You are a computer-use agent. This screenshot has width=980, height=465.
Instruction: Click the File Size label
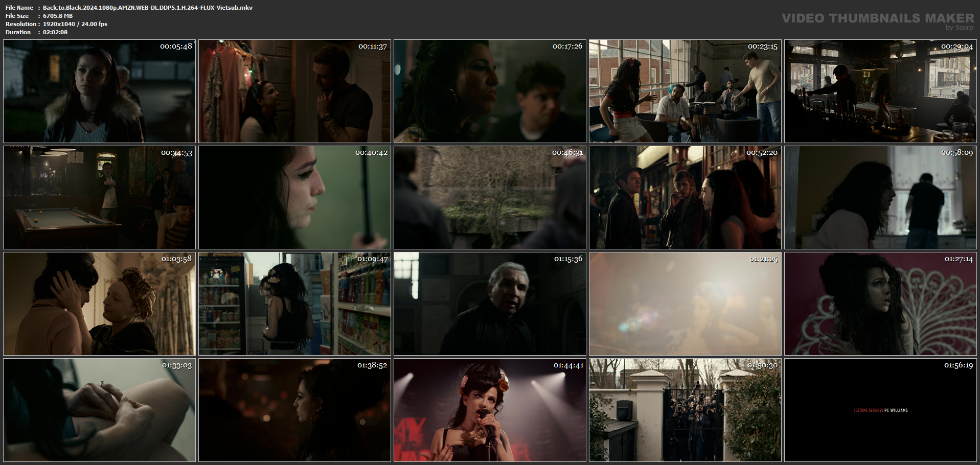point(17,16)
